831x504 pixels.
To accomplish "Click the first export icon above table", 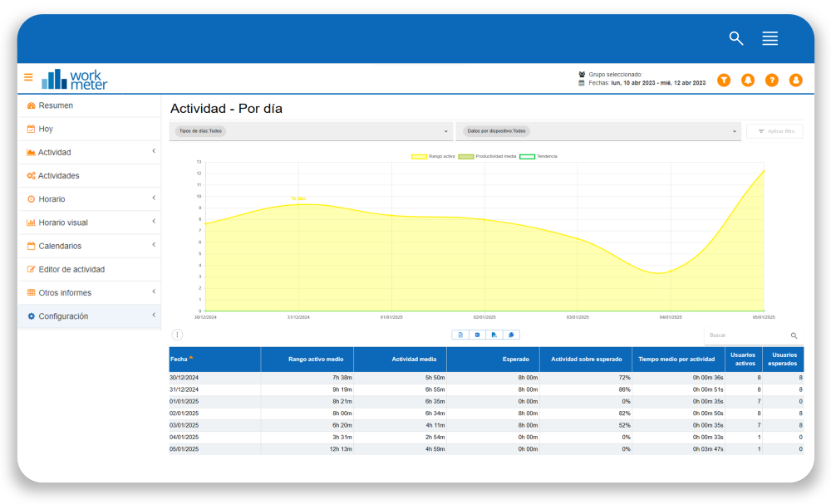I will (x=460, y=335).
